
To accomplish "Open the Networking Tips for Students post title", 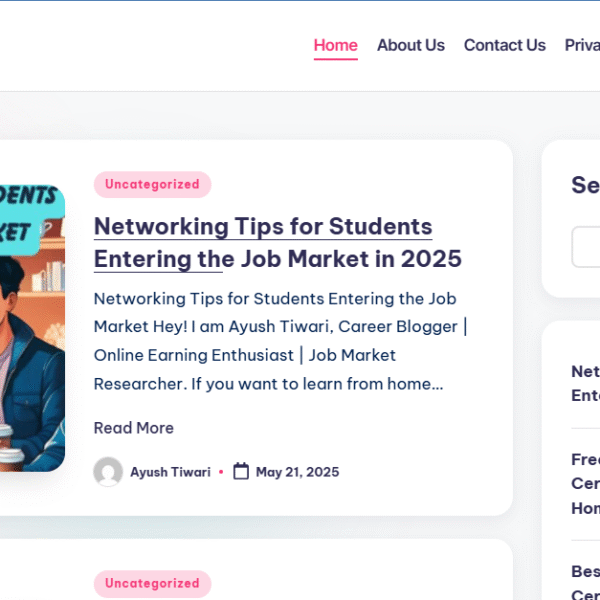I will 278,243.
